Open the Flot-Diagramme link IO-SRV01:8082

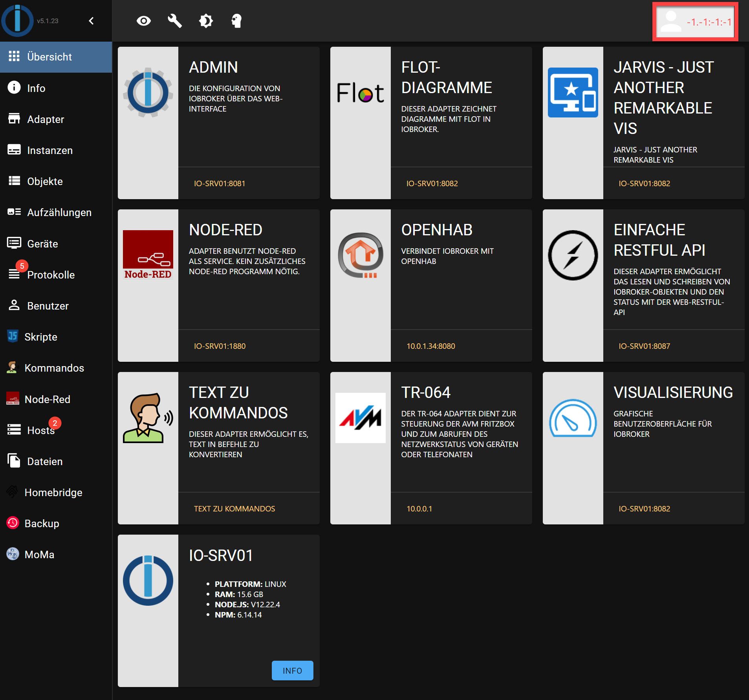click(x=432, y=183)
